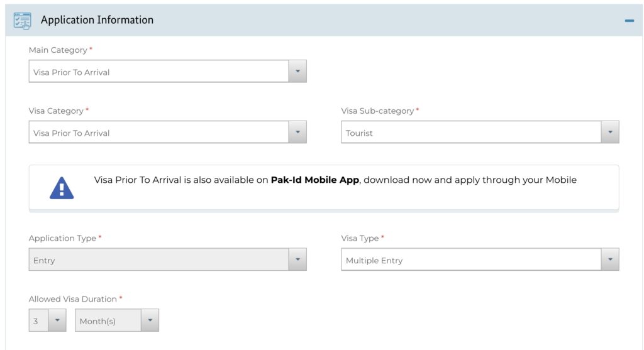Click the bold Pak-Id Mobile App text
This screenshot has height=350, width=644.
pyautogui.click(x=314, y=180)
